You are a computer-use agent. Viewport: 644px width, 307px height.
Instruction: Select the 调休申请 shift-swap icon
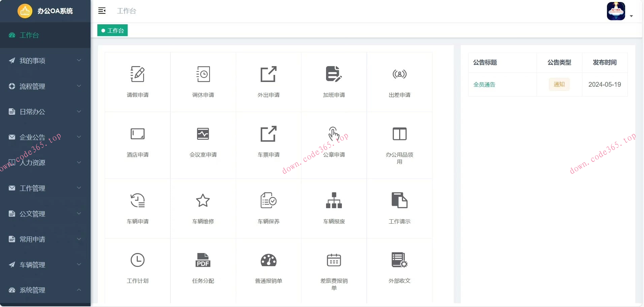[202, 82]
